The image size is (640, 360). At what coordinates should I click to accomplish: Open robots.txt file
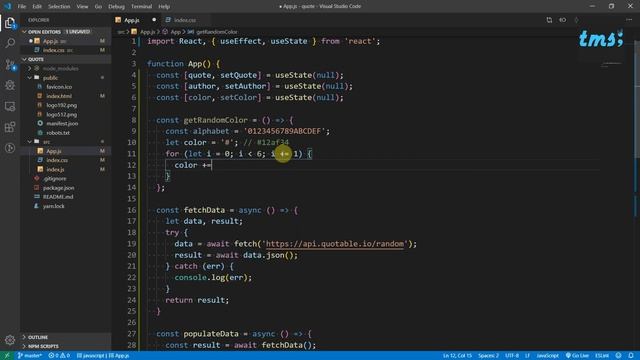(58, 133)
